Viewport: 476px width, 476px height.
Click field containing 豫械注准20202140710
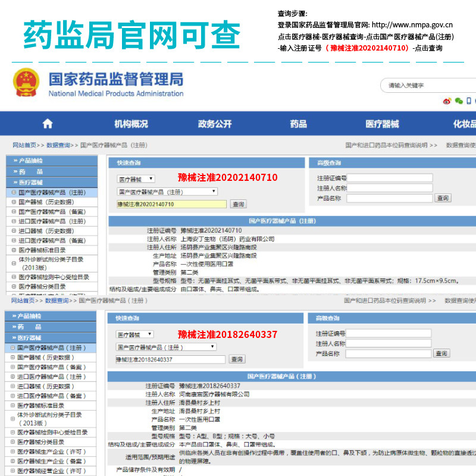(x=171, y=204)
